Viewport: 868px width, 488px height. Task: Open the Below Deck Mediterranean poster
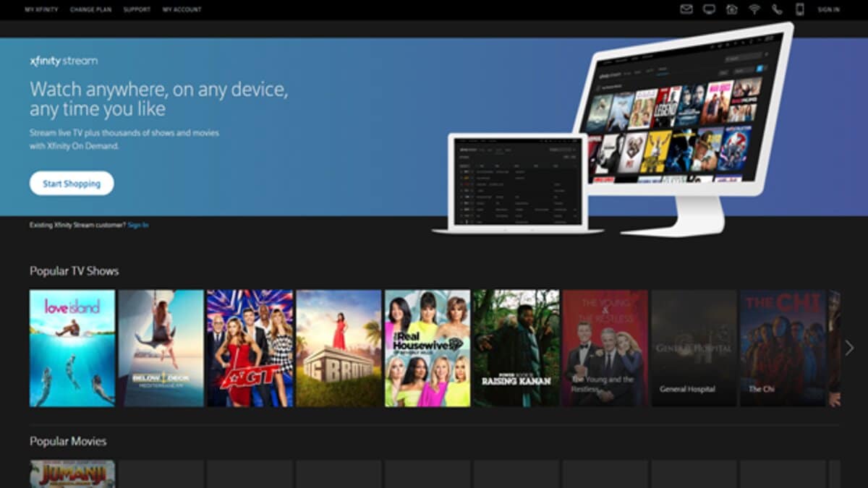coord(161,348)
